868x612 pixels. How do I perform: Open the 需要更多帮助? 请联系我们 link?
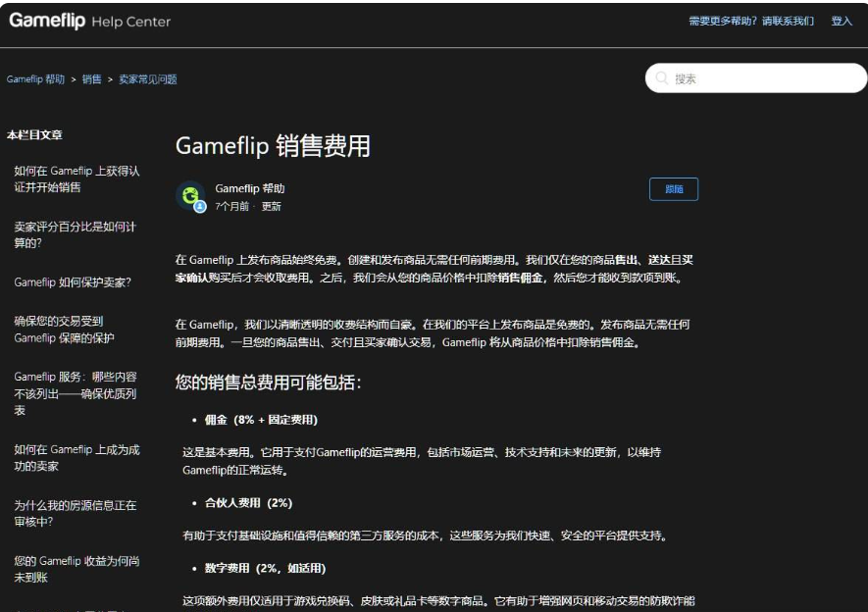click(x=751, y=21)
